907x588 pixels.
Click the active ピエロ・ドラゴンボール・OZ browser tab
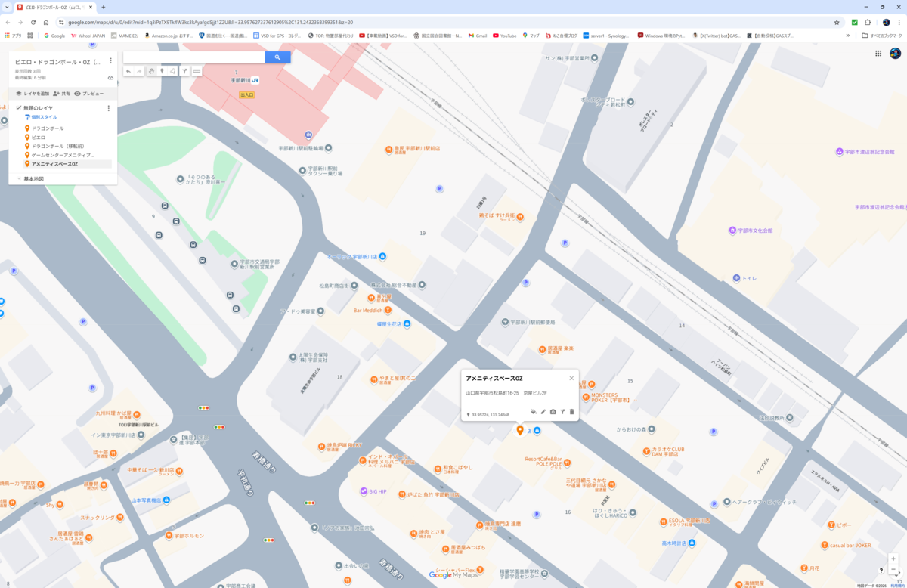(56, 7)
